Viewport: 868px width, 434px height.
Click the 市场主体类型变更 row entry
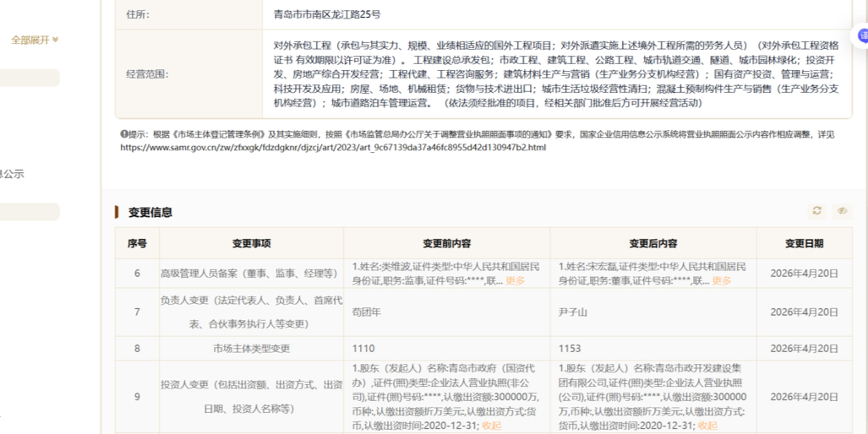pos(252,348)
